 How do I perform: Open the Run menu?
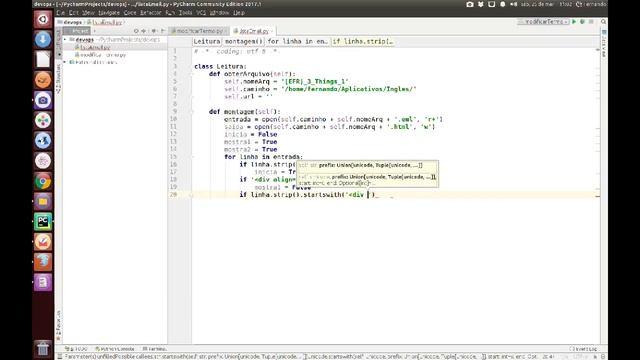coord(170,13)
